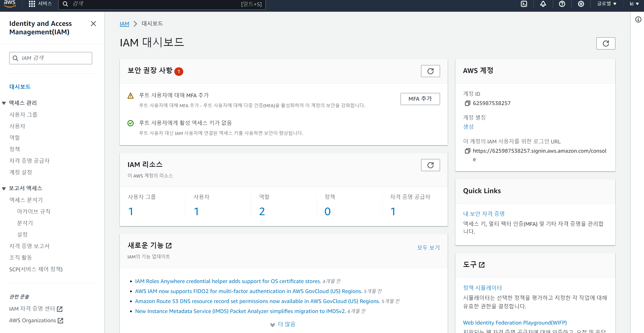Open 아카이브 규칙 in the sidebar

click(34, 212)
